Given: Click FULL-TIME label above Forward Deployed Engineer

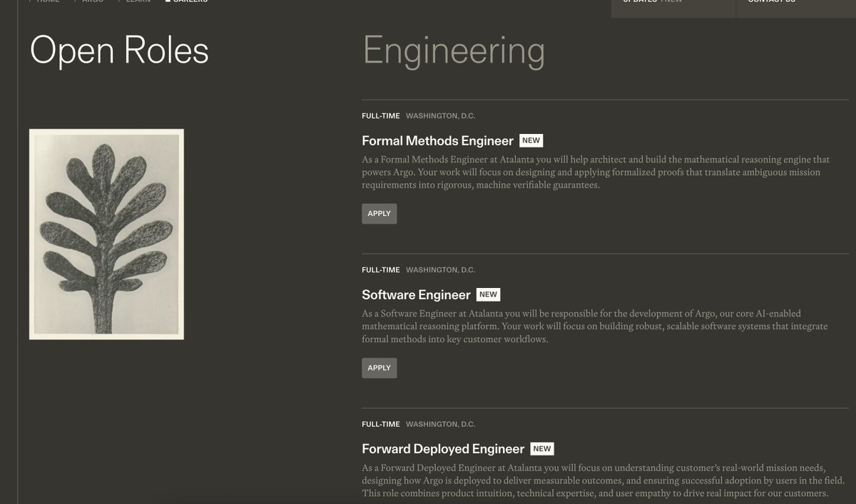Looking at the screenshot, I should tap(381, 424).
